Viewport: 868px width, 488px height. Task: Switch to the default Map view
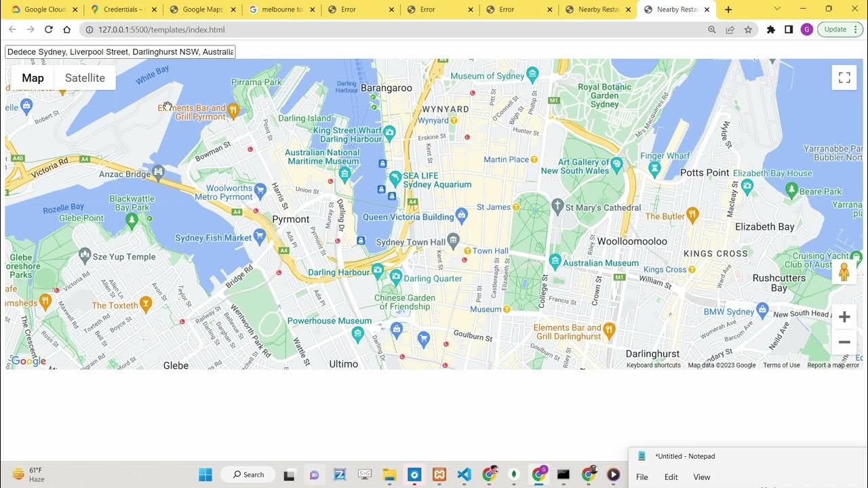coord(33,78)
